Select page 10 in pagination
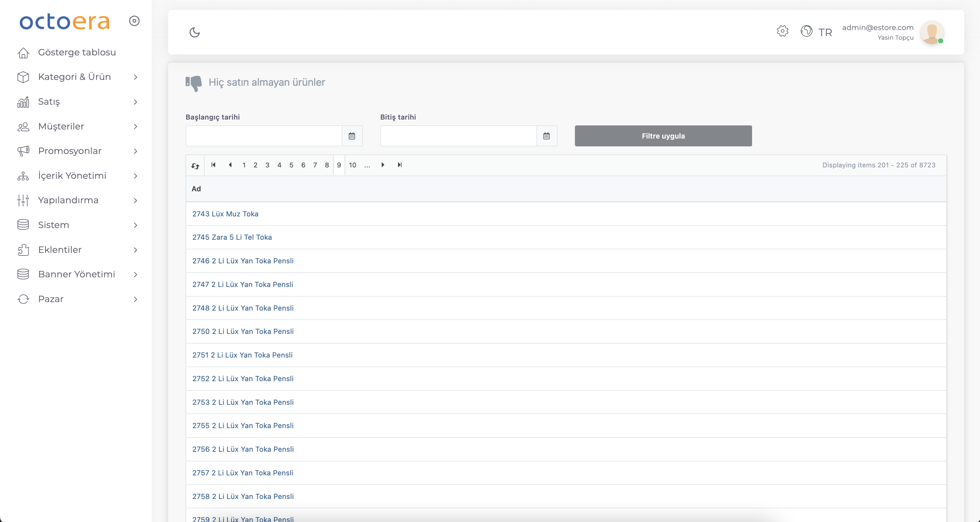Viewport: 980px width, 522px height. click(352, 165)
